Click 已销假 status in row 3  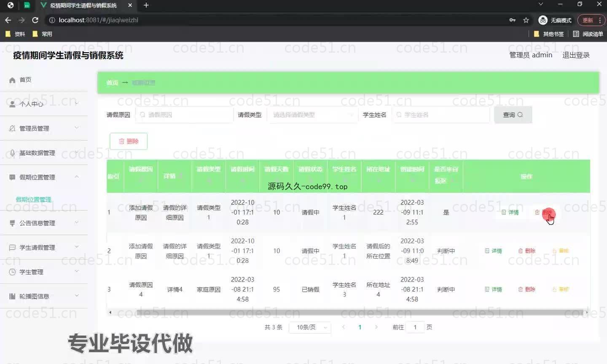310,289
